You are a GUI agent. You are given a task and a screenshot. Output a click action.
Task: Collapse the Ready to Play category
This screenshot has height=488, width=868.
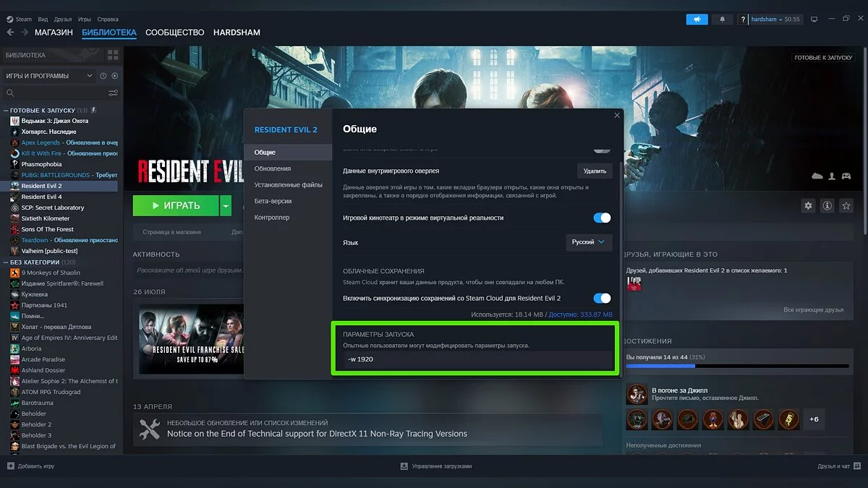pyautogui.click(x=7, y=110)
